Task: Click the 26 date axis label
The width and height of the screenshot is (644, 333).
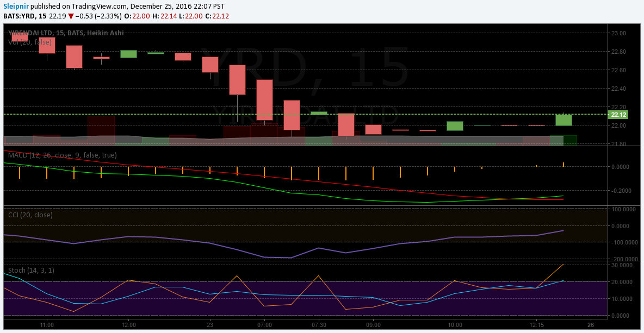Action: click(590, 324)
